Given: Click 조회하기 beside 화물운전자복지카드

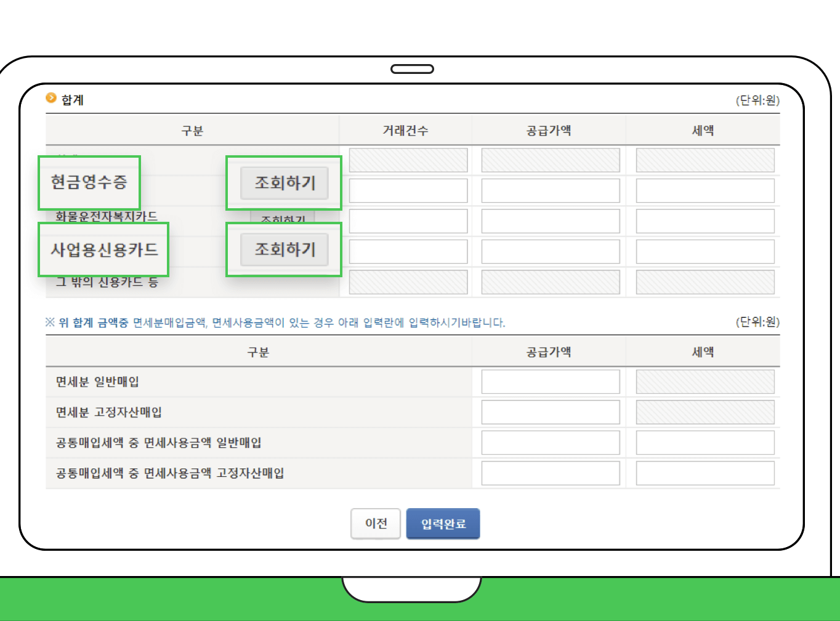Looking at the screenshot, I should pos(282,220).
